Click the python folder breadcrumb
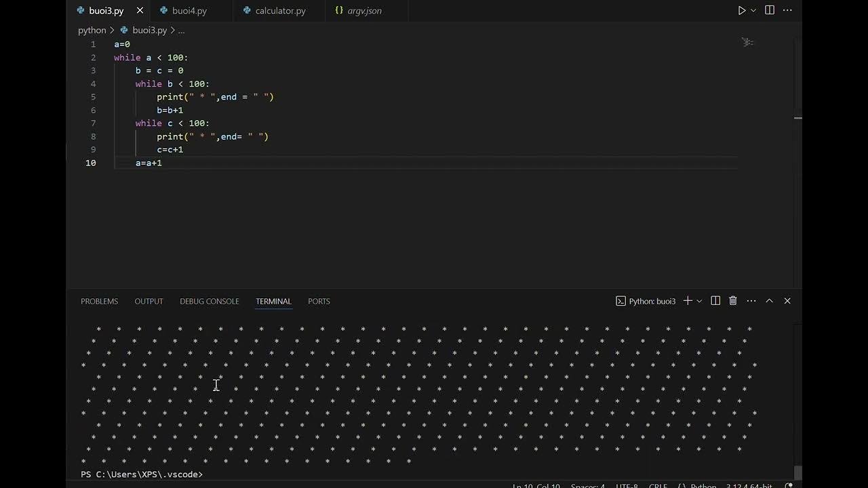The height and width of the screenshot is (488, 868). (x=92, y=30)
